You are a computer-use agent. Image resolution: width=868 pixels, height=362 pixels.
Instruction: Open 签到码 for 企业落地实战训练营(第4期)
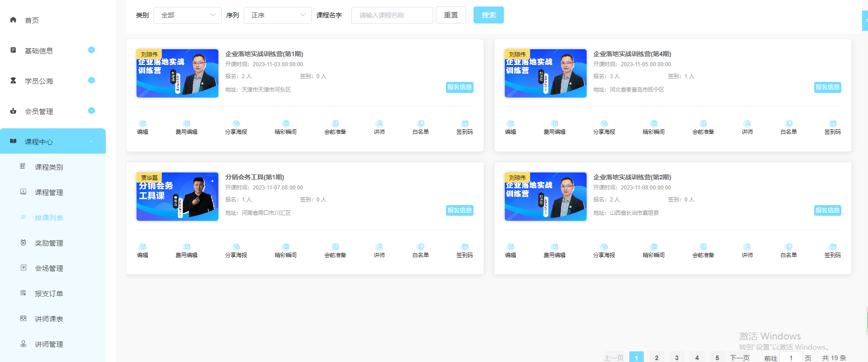pyautogui.click(x=833, y=127)
